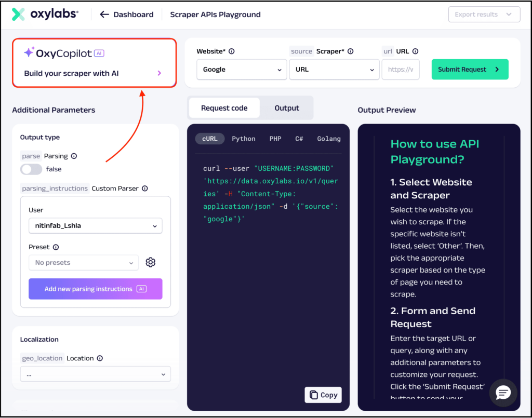This screenshot has height=418, width=532.
Task: Click the Preset info icon
Action: click(x=56, y=247)
